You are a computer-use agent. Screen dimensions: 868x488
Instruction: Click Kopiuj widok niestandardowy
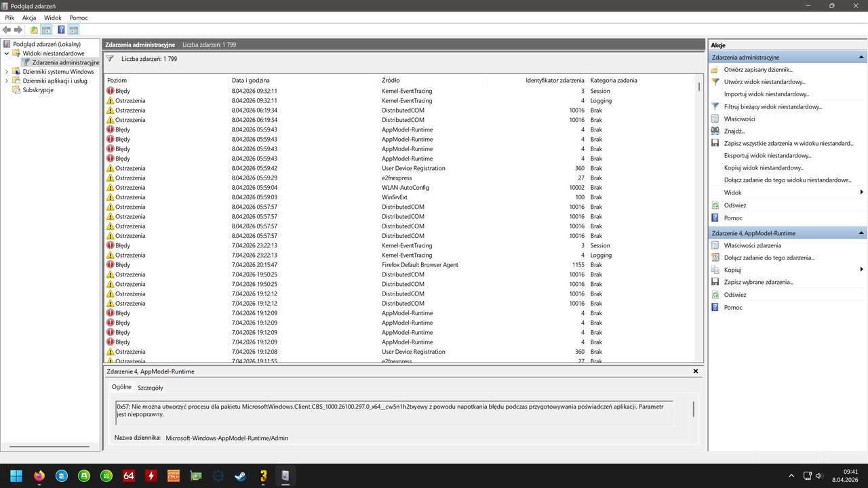click(x=764, y=167)
